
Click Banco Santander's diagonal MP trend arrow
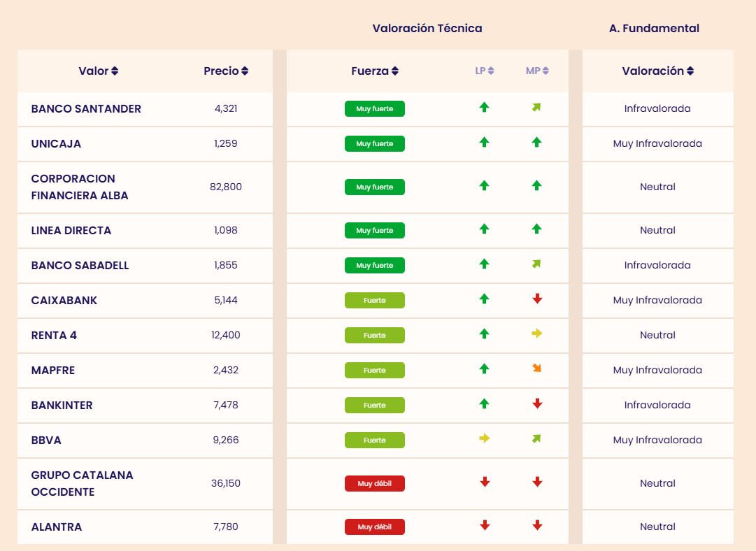click(x=536, y=108)
